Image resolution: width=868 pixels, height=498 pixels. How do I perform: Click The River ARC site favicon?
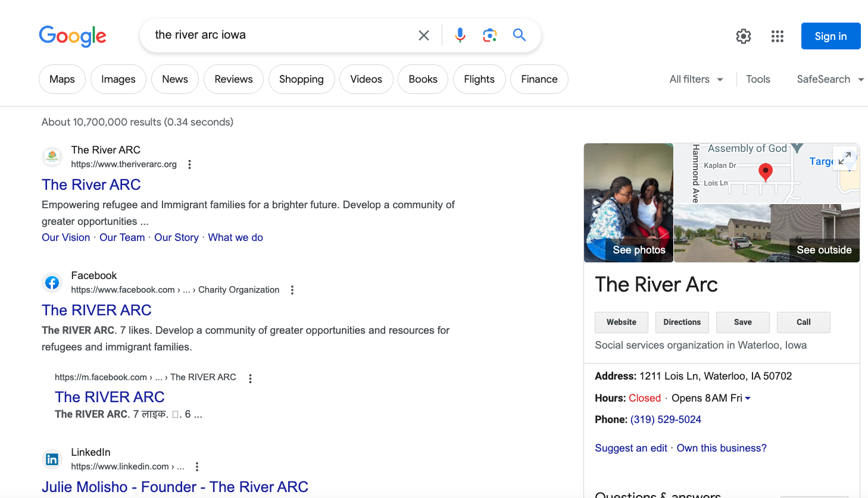pos(52,157)
